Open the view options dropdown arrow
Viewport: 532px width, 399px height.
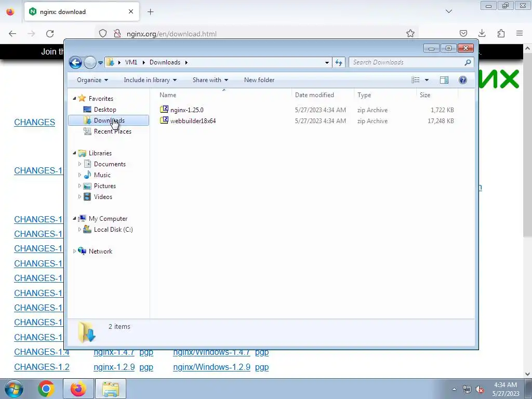click(427, 80)
